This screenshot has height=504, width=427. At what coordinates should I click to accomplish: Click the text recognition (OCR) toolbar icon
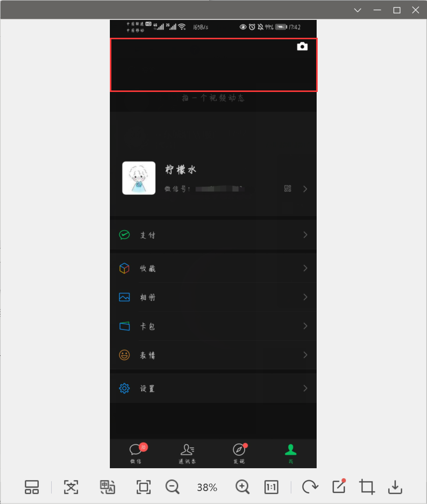tap(71, 487)
